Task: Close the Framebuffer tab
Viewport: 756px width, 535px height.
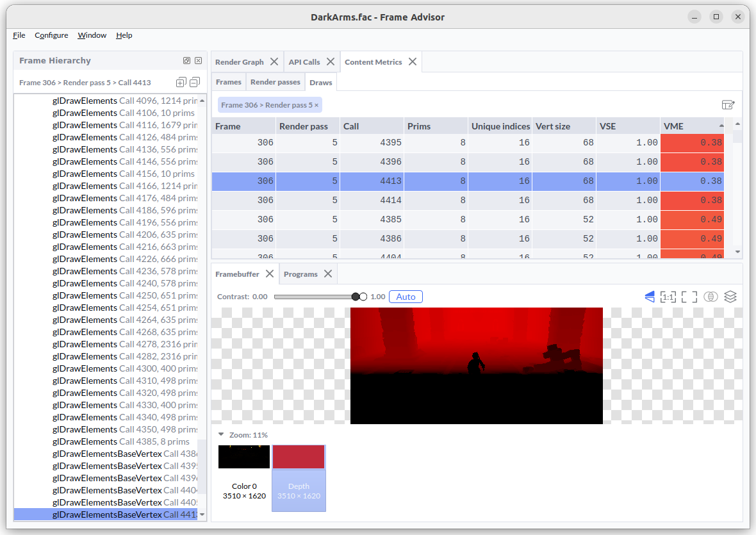Action: [x=270, y=274]
